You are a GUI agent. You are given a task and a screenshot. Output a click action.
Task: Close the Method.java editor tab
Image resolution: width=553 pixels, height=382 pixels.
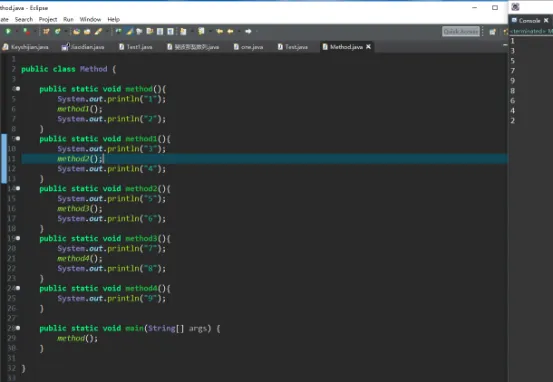click(x=369, y=47)
